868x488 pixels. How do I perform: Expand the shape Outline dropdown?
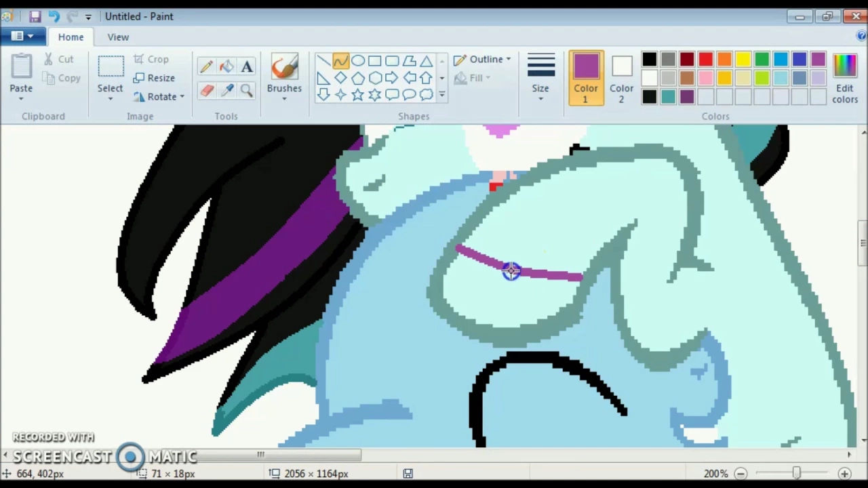[508, 60]
